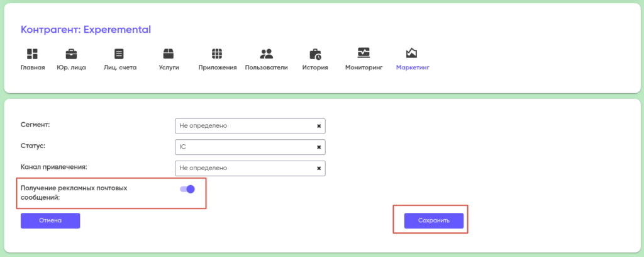Screen dimensions: 644x257
Task: Click the people icon above Пользователи
Action: click(266, 54)
